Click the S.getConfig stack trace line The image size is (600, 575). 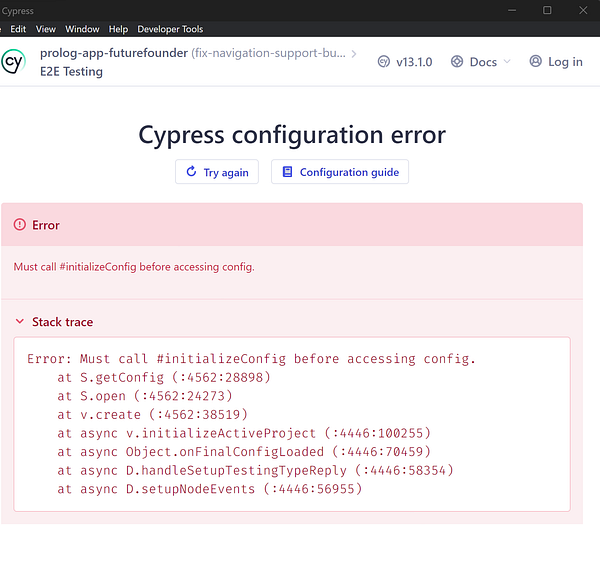pyautogui.click(x=164, y=378)
